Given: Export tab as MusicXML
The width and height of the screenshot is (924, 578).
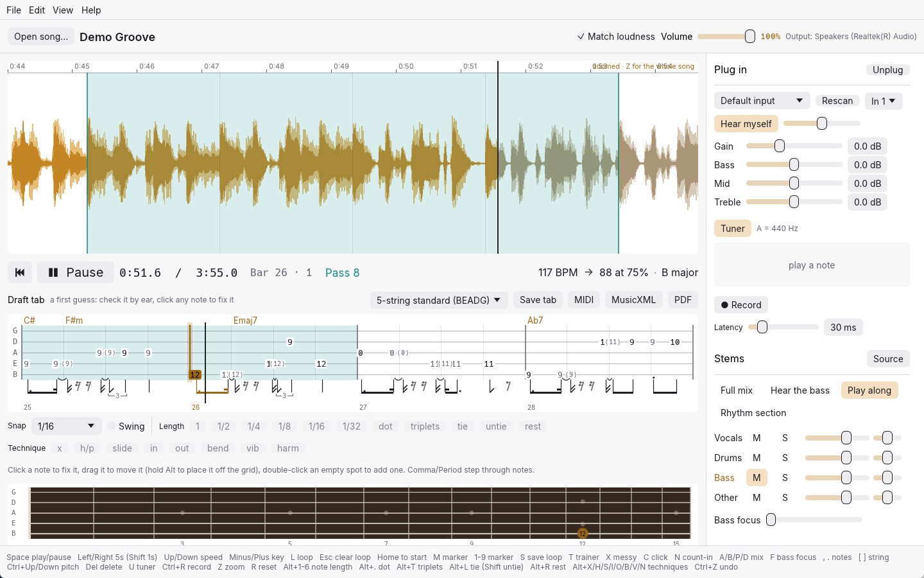Looking at the screenshot, I should click(x=633, y=300).
